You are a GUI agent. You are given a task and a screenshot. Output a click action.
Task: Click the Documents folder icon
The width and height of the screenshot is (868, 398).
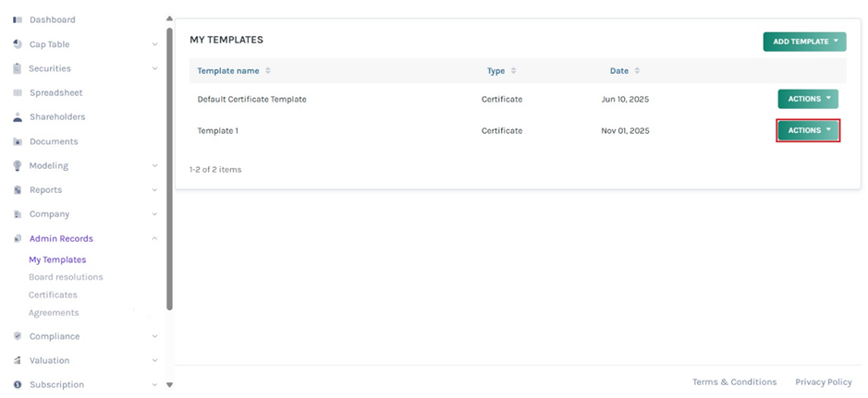coord(18,142)
